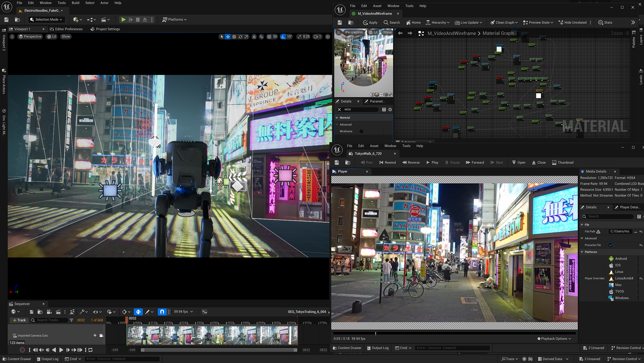Click the Sequencer record button
The width and height of the screenshot is (644, 363).
pos(22,350)
